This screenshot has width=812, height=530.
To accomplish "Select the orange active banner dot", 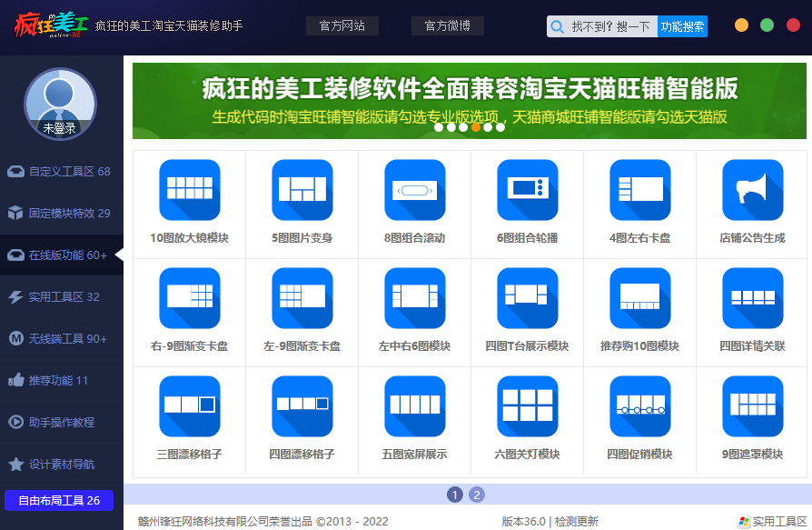I will (x=475, y=127).
